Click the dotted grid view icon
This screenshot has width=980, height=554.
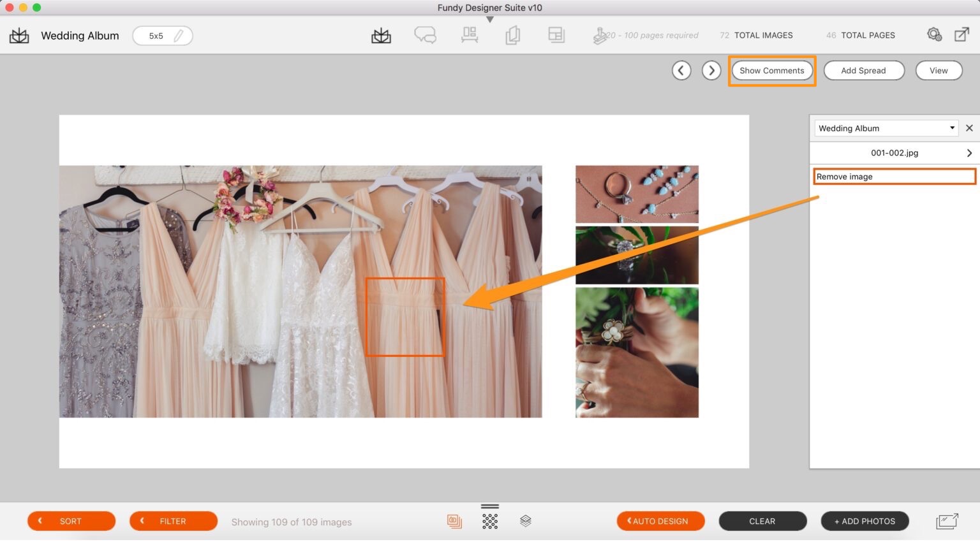coord(490,521)
